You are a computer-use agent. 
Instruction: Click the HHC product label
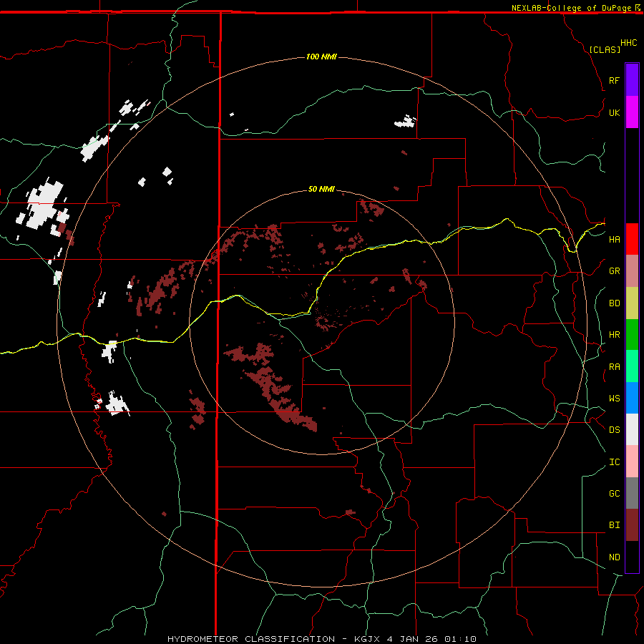(x=629, y=43)
